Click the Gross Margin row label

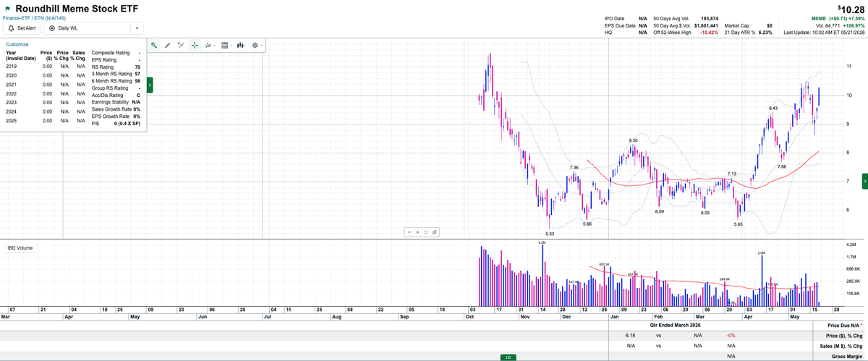[x=847, y=356]
